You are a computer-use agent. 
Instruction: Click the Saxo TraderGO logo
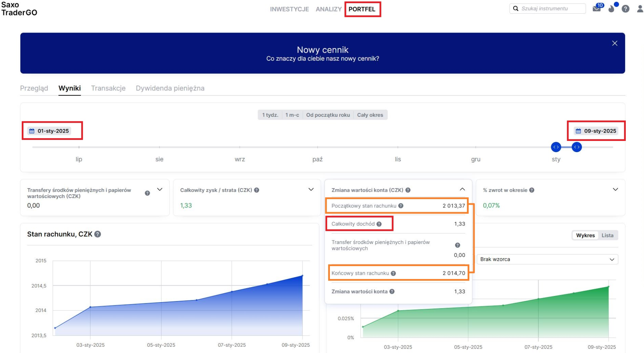click(19, 9)
